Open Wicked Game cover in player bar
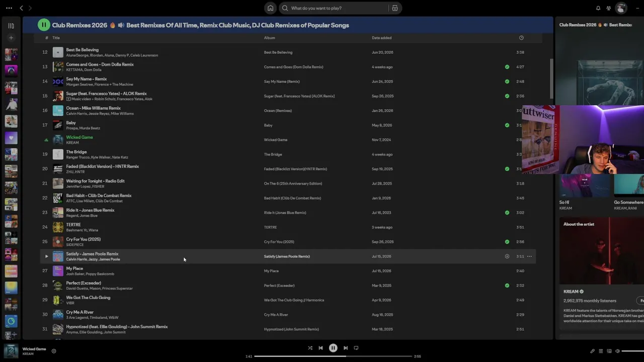This screenshot has width=644, height=362. click(x=11, y=351)
